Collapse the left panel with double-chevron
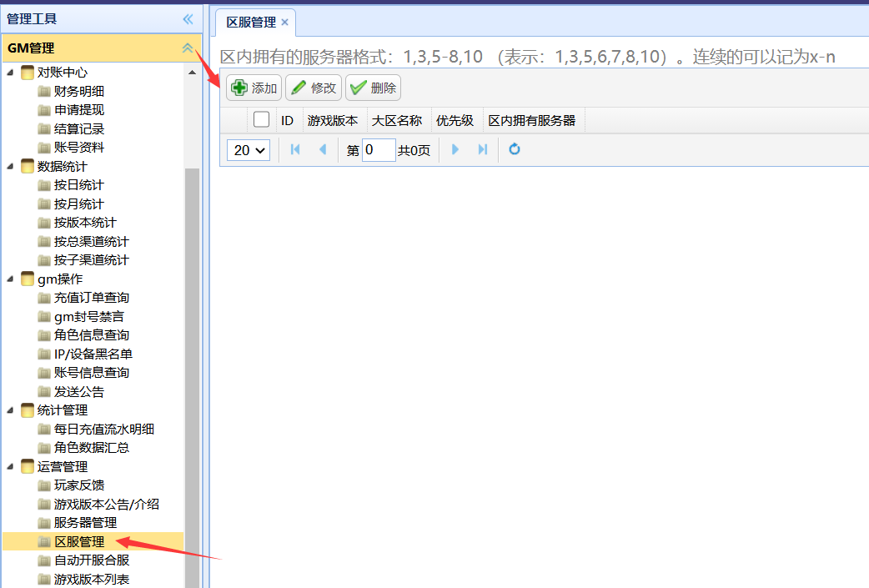Image resolution: width=869 pixels, height=588 pixels. pos(188,19)
